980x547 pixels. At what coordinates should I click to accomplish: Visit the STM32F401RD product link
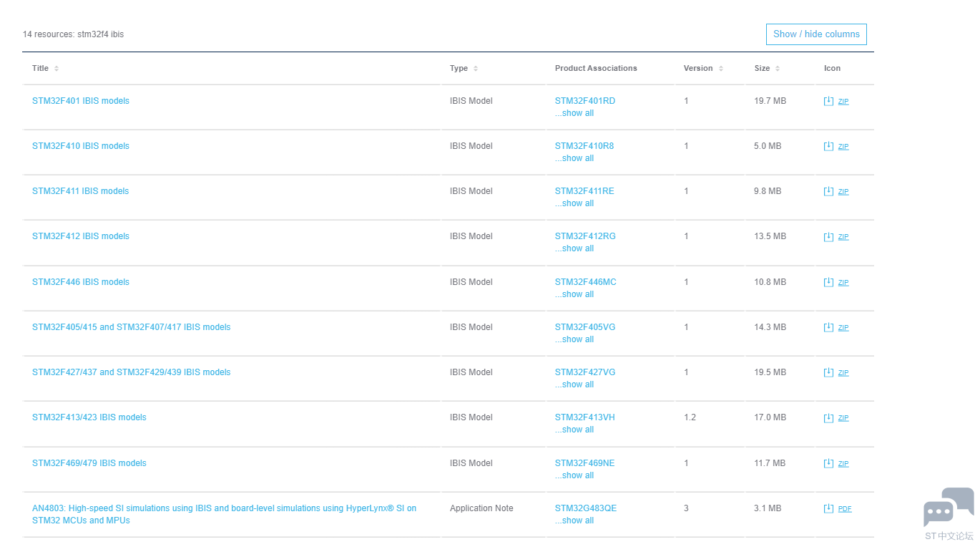(x=585, y=101)
